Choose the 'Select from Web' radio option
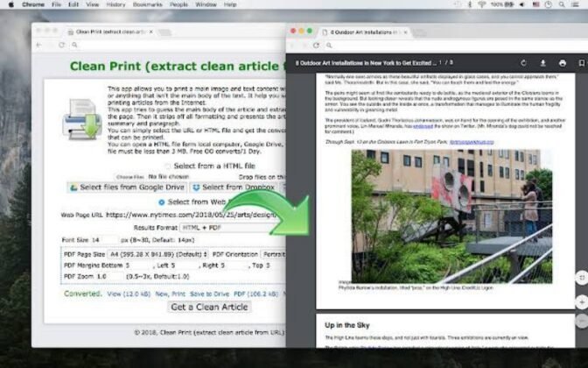This screenshot has width=588, height=368. point(159,202)
